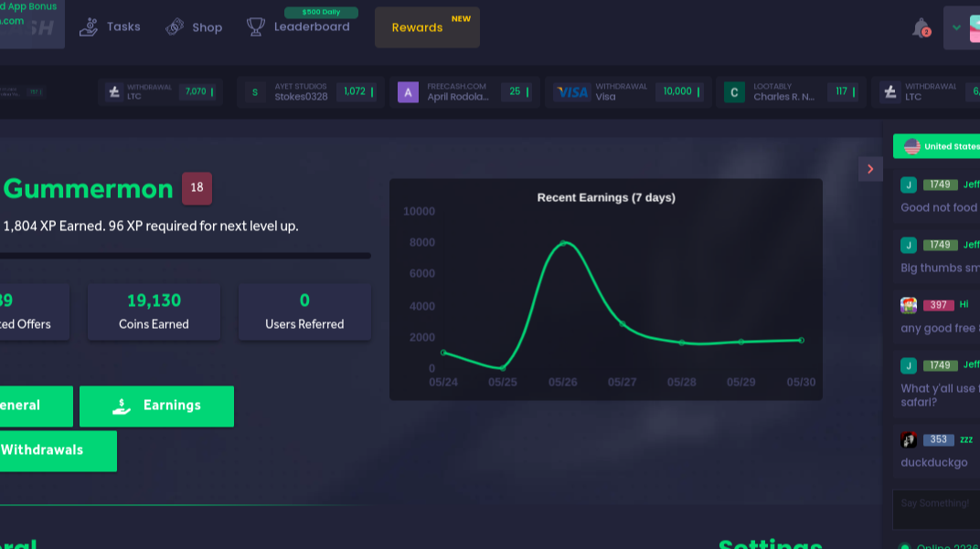This screenshot has height=549, width=980.
Task: Click the XP progress bar
Action: (185, 256)
